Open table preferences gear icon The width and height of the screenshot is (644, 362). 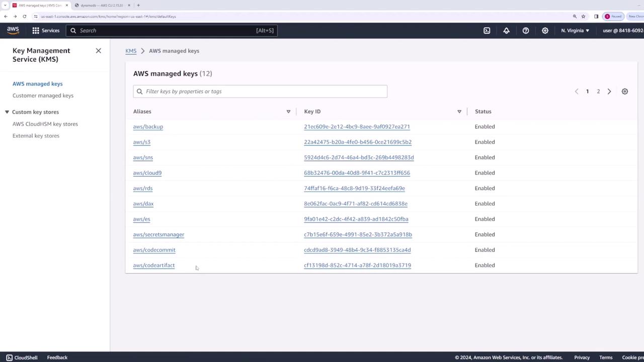pyautogui.click(x=625, y=92)
